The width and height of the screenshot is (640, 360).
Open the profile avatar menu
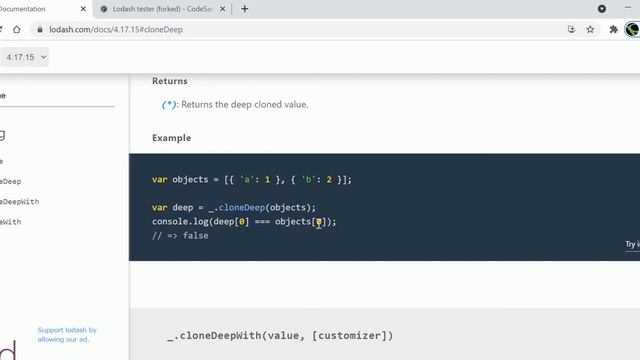[632, 29]
